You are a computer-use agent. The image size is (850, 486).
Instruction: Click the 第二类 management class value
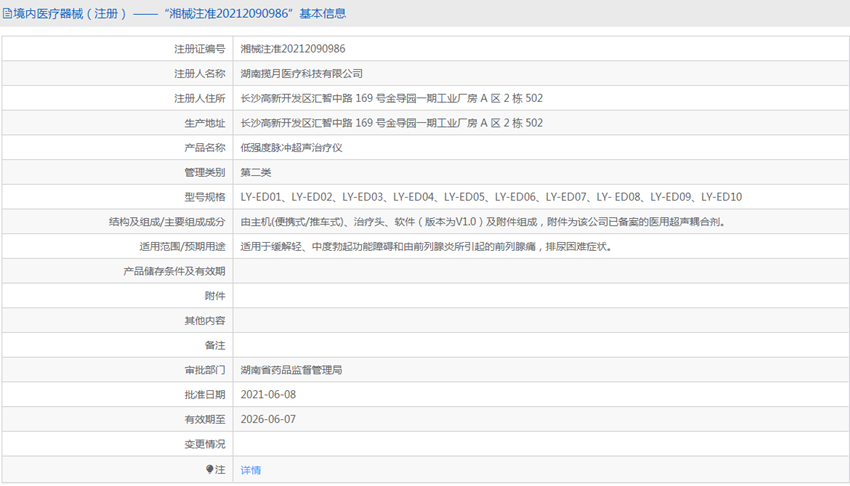click(256, 172)
